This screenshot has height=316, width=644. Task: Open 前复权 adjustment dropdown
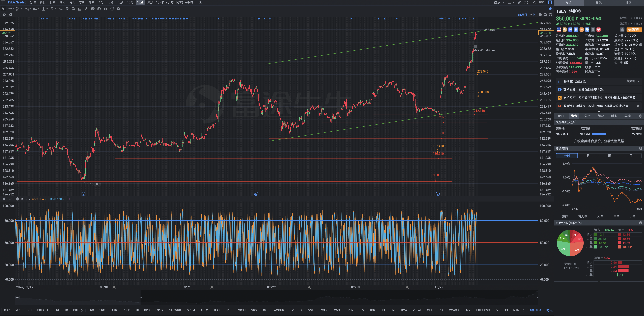point(525,15)
